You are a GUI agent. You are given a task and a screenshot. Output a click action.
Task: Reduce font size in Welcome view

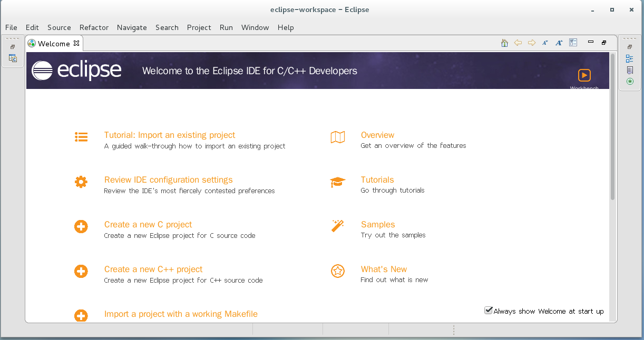(x=545, y=43)
